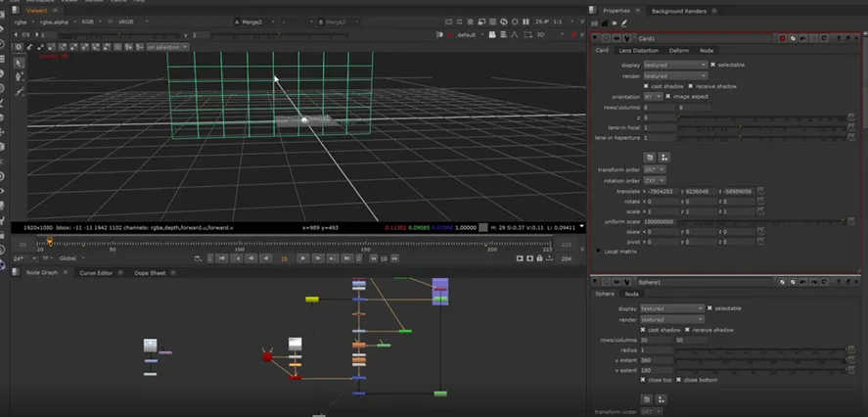
Task: Click the pencil icon below the Properties tab
Action: point(624,23)
